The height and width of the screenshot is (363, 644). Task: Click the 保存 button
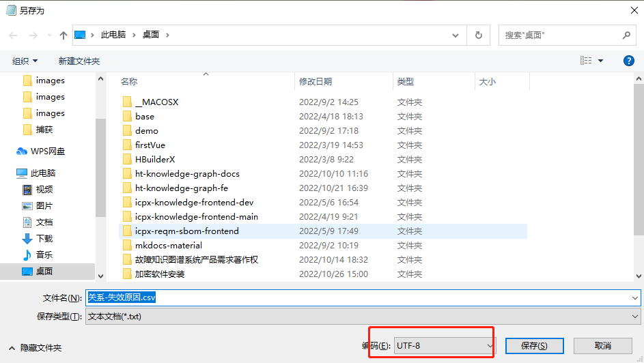point(534,346)
